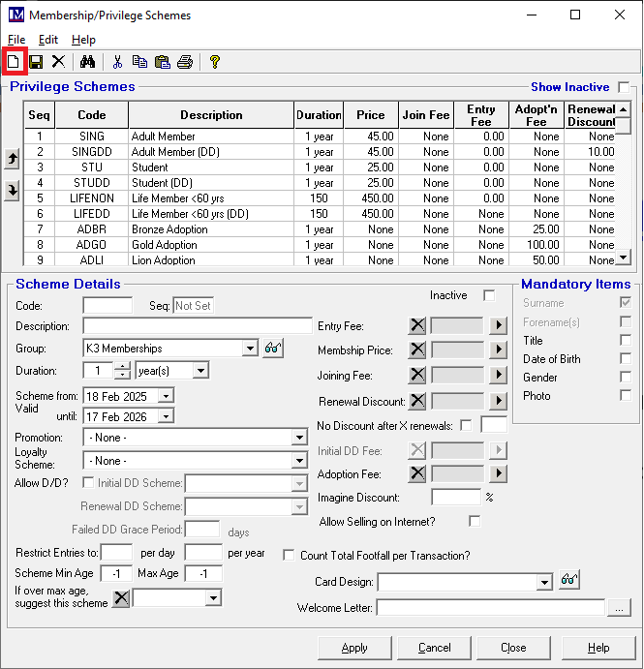The height and width of the screenshot is (669, 644).
Task: Tick the Allow Selling on Internet checkbox
Action: click(x=475, y=521)
